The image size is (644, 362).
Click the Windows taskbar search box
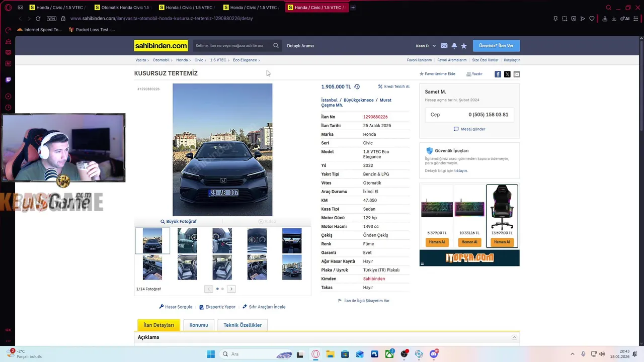click(257, 354)
